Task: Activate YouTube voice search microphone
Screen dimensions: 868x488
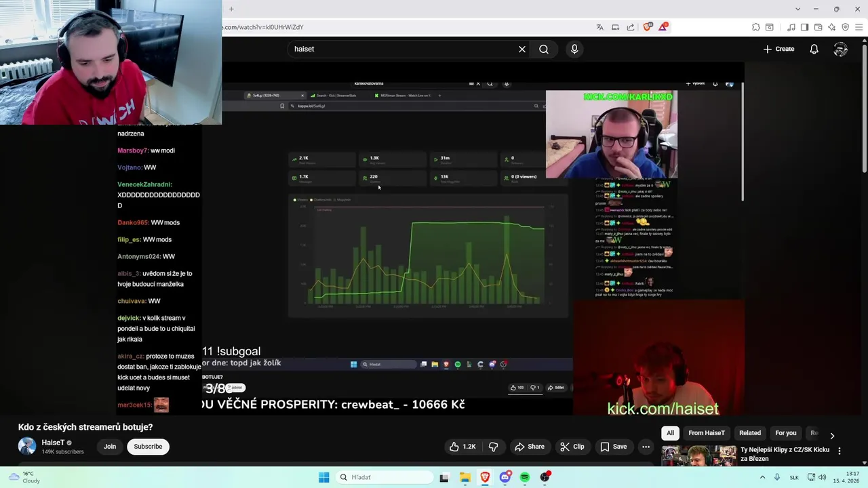Action: click(x=574, y=49)
